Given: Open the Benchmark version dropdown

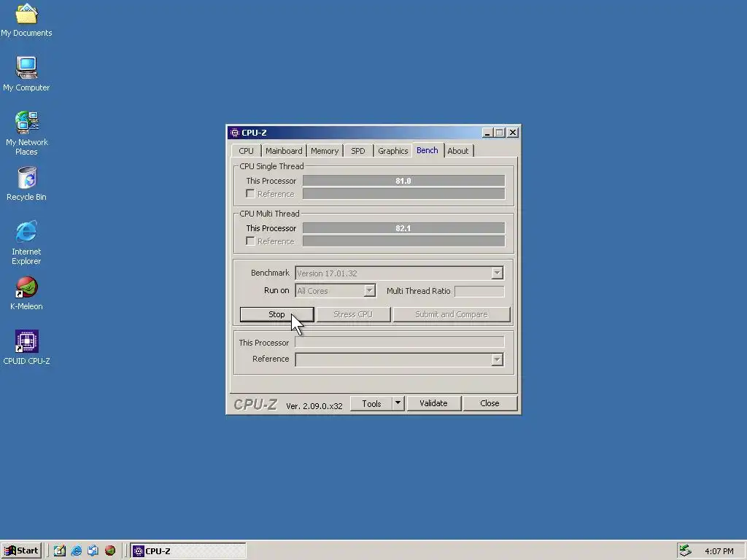Looking at the screenshot, I should 497,273.
